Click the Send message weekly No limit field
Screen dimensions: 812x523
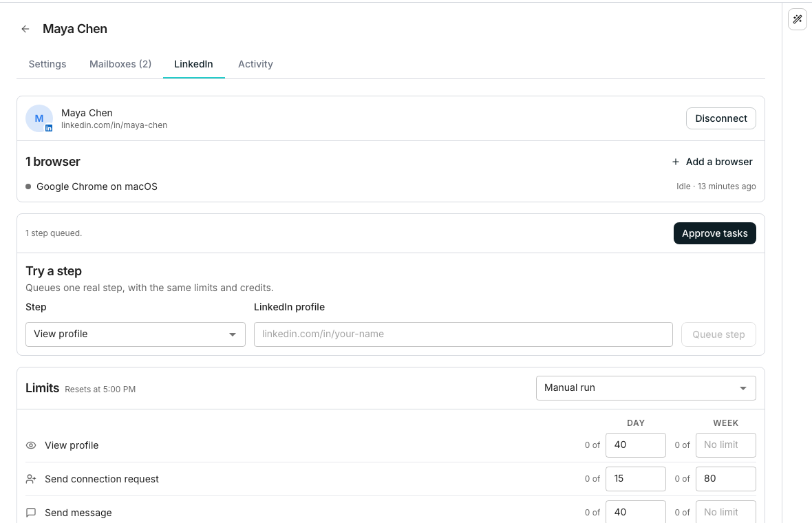coord(725,512)
